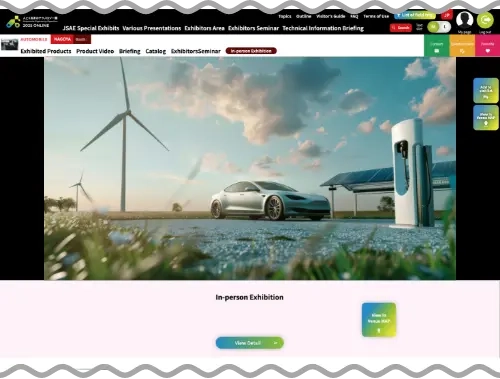Viewport: 500px width, 379px height.
Task: Click the View in Venue MAP side button
Action: coord(486,118)
